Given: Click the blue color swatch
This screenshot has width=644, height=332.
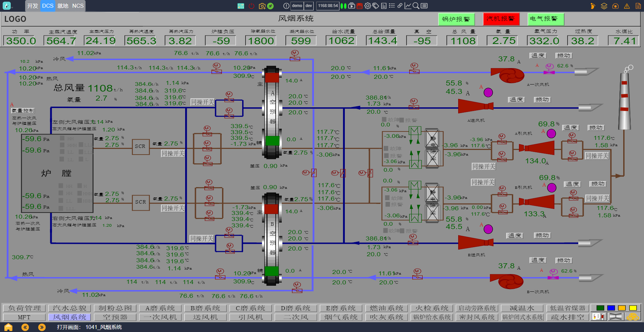Looking at the screenshot, I should coord(611,308).
